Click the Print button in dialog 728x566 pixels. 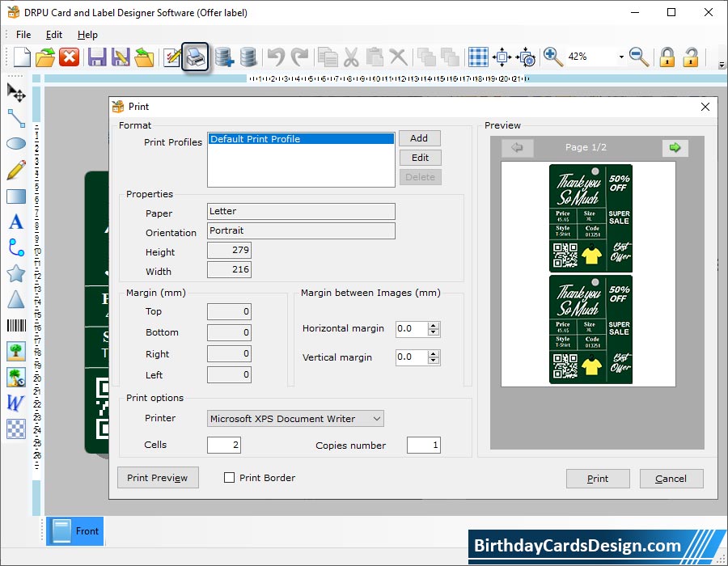(x=598, y=479)
